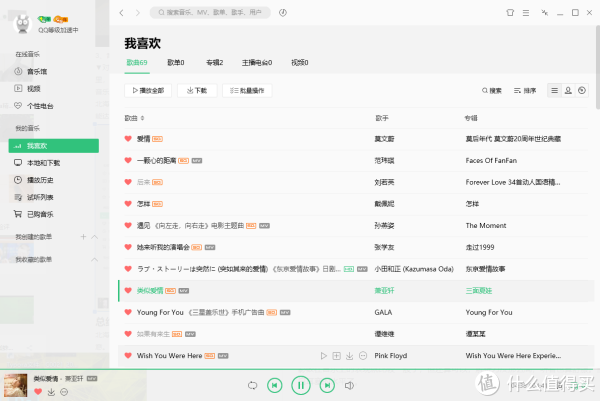
Task: Open the music recognition icon beside search
Action: [283, 13]
